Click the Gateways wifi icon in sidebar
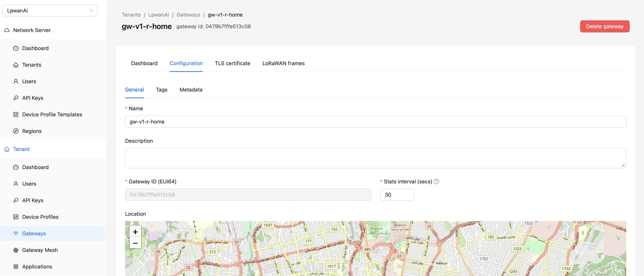644x276 pixels. tap(16, 233)
